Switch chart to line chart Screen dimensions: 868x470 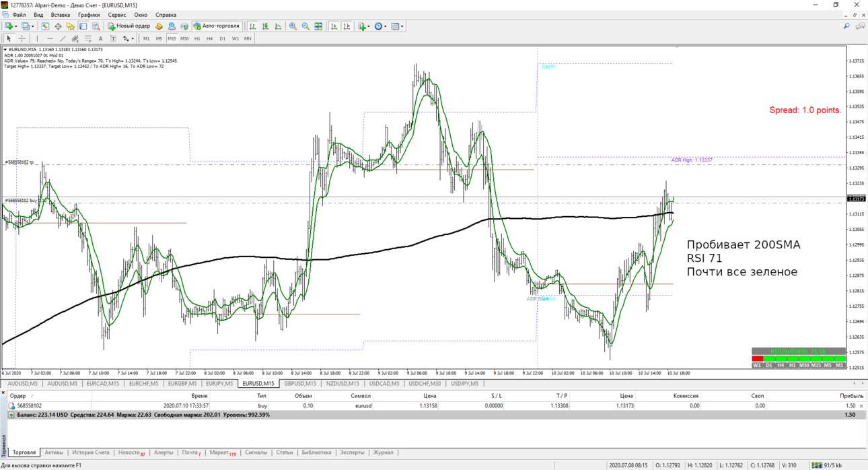(x=278, y=26)
